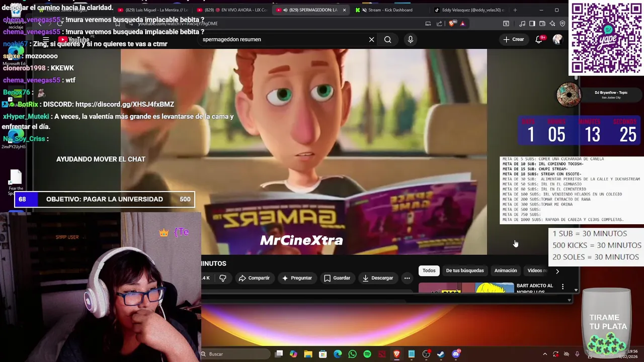The width and height of the screenshot is (644, 362).
Task: Show more filter chips with right arrow
Action: (x=557, y=271)
